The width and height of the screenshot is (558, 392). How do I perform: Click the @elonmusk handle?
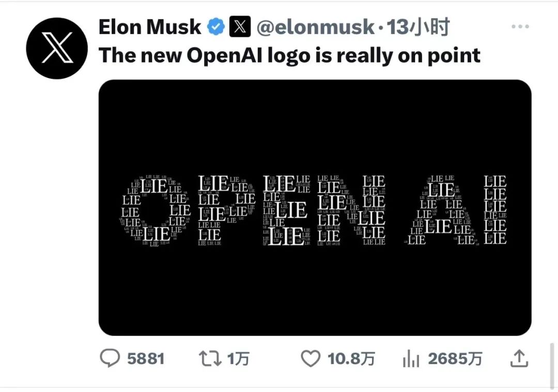315,27
